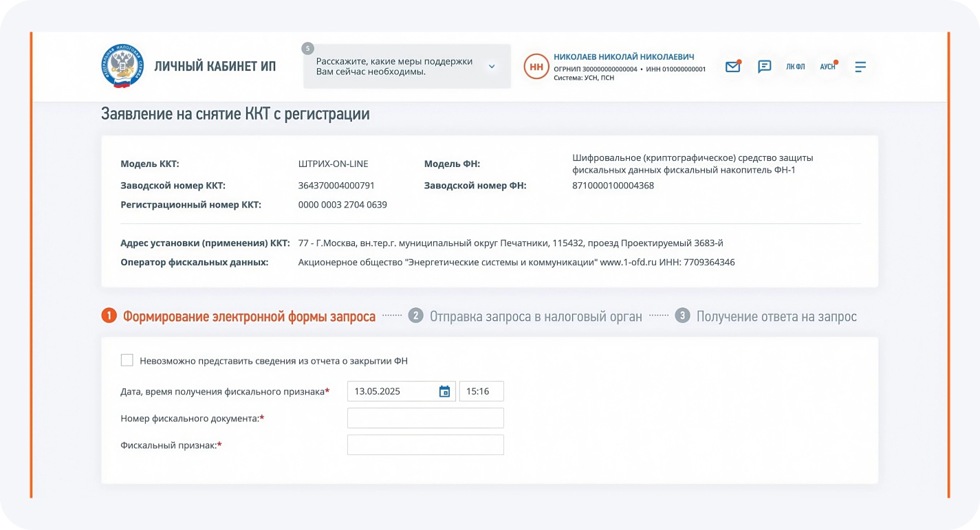This screenshot has height=530, width=980.
Task: Go to step 'Получение ответа на запрос'
Action: coord(776,316)
